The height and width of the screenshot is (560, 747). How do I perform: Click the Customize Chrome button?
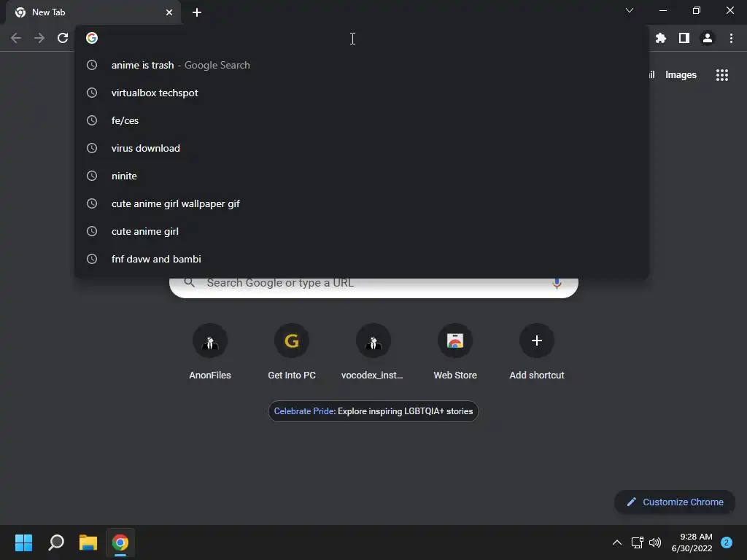coord(675,502)
